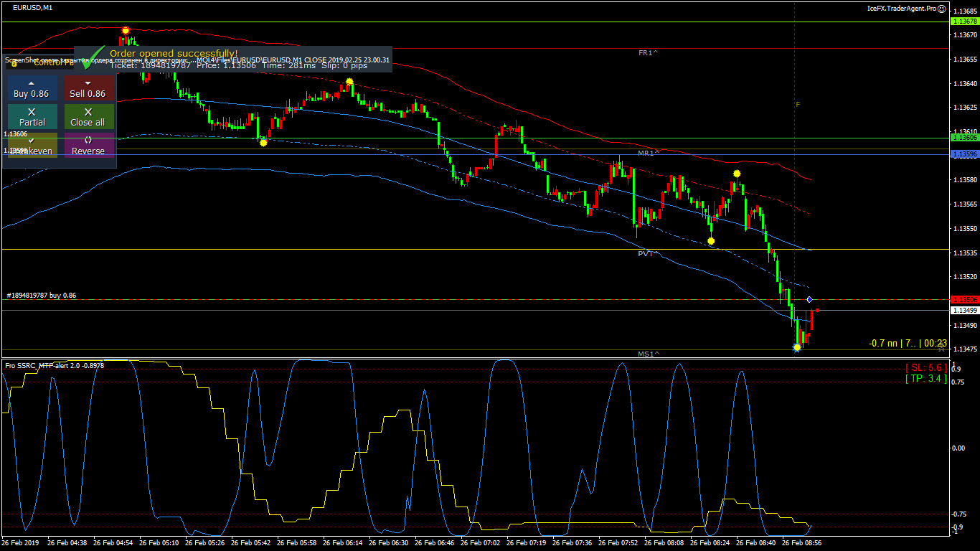Click the 0.00 level on indicator scale

coord(958,448)
